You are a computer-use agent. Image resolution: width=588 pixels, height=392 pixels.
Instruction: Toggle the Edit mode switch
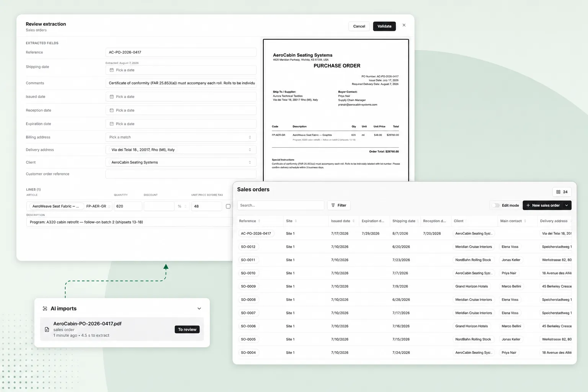coord(496,206)
